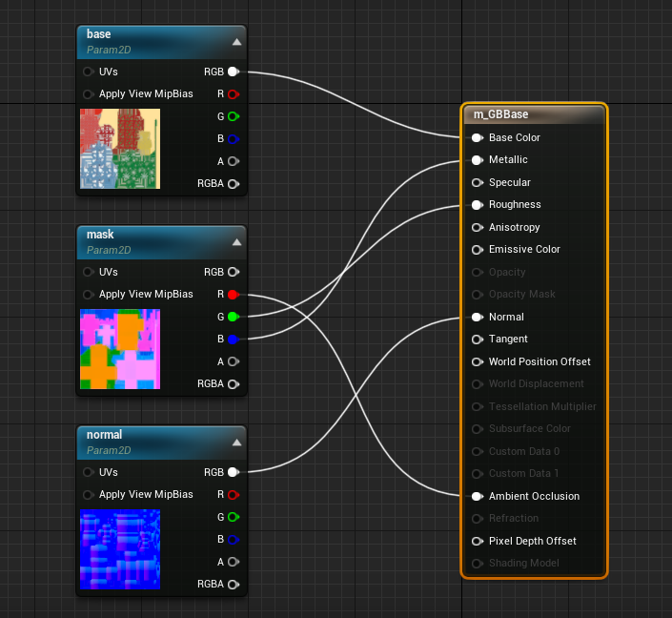Collapse the base node with its arrow
672x618 pixels.
point(236,42)
